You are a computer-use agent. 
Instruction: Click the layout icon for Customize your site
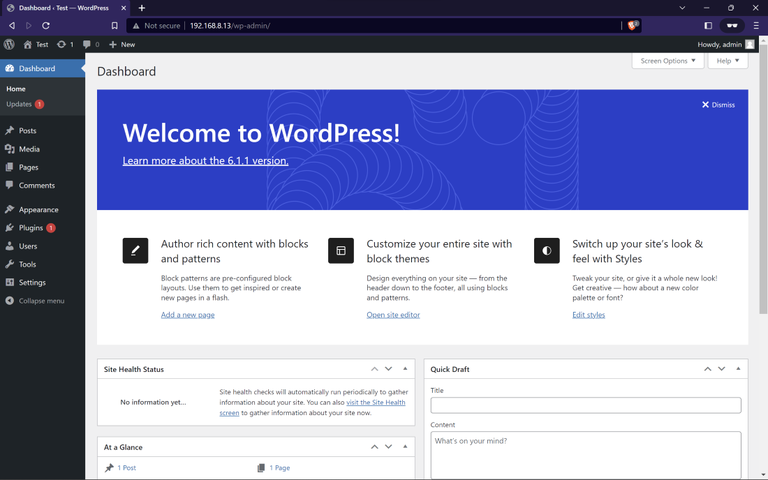[x=341, y=250]
